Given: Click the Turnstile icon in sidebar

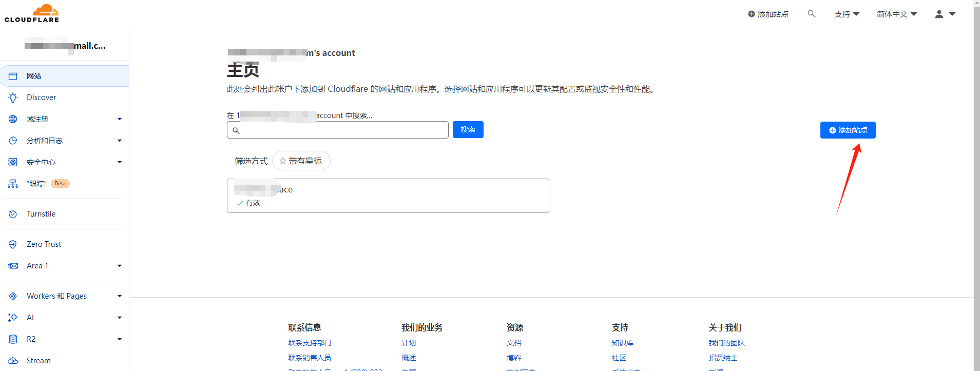Looking at the screenshot, I should point(13,214).
